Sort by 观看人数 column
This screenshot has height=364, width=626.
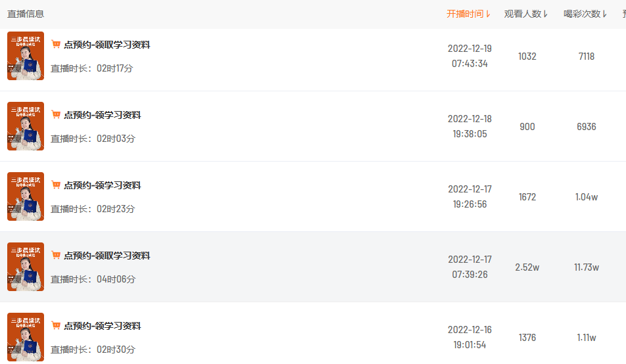click(526, 14)
